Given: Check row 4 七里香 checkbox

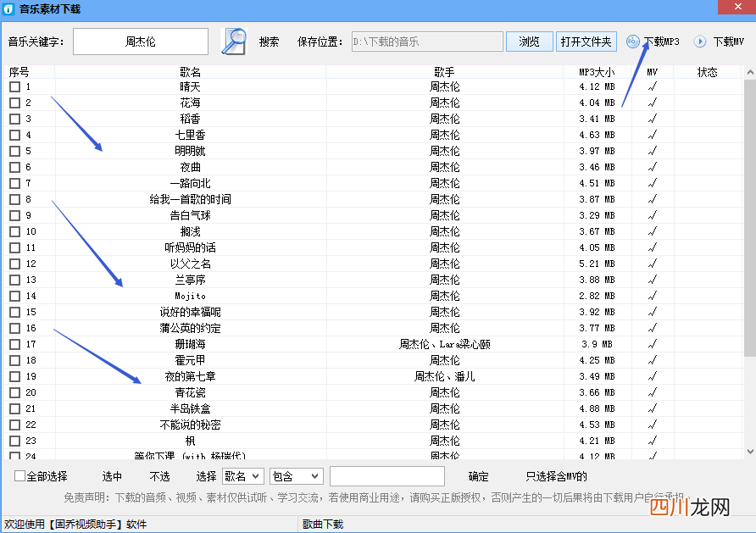Looking at the screenshot, I should point(15,135).
